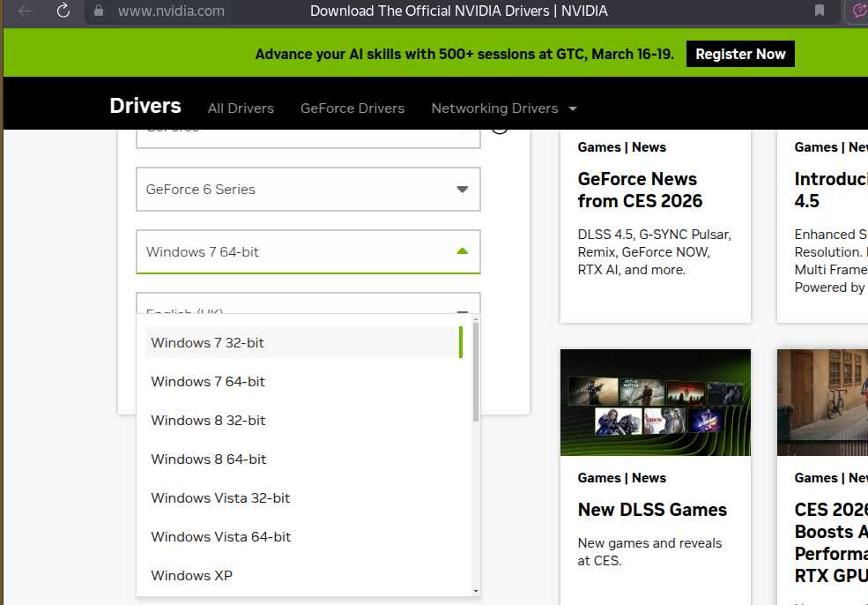Open the GeForce Drivers tab
The width and height of the screenshot is (868, 605).
click(352, 108)
